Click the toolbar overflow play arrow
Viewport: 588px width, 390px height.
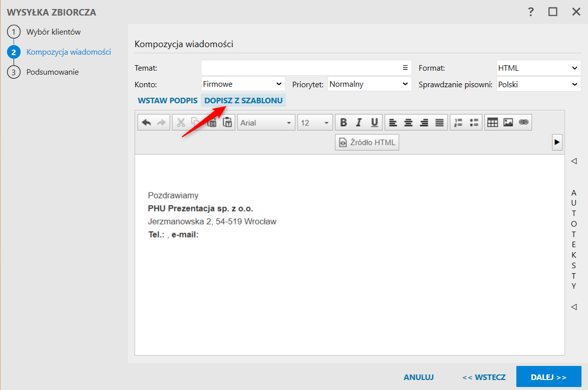[x=557, y=142]
